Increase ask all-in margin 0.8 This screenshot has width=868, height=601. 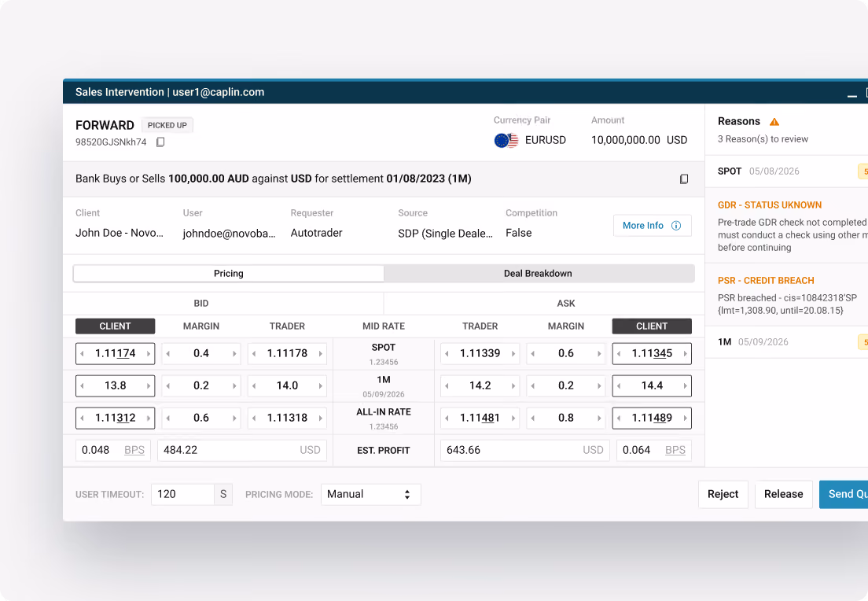599,418
